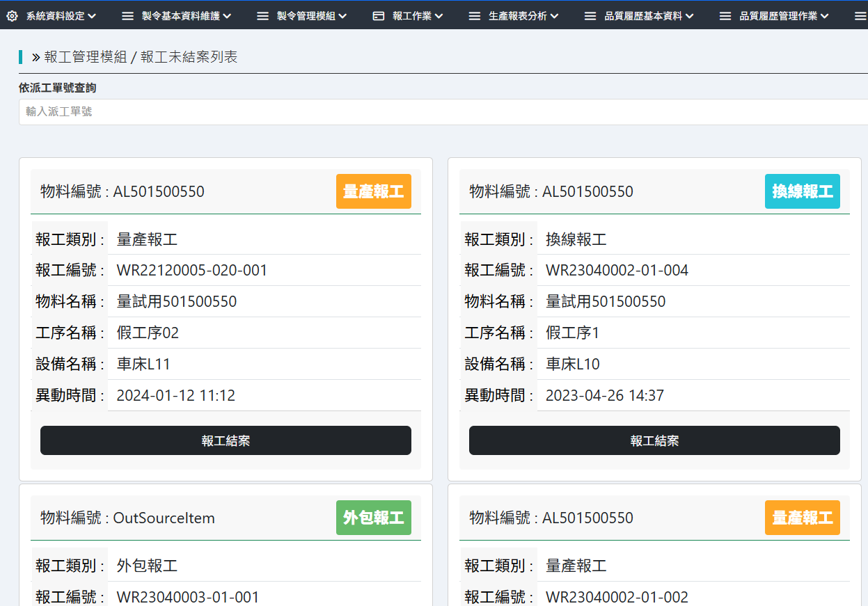This screenshot has width=868, height=606.
Task: Click the cyan 換線報工 badge
Action: click(802, 191)
